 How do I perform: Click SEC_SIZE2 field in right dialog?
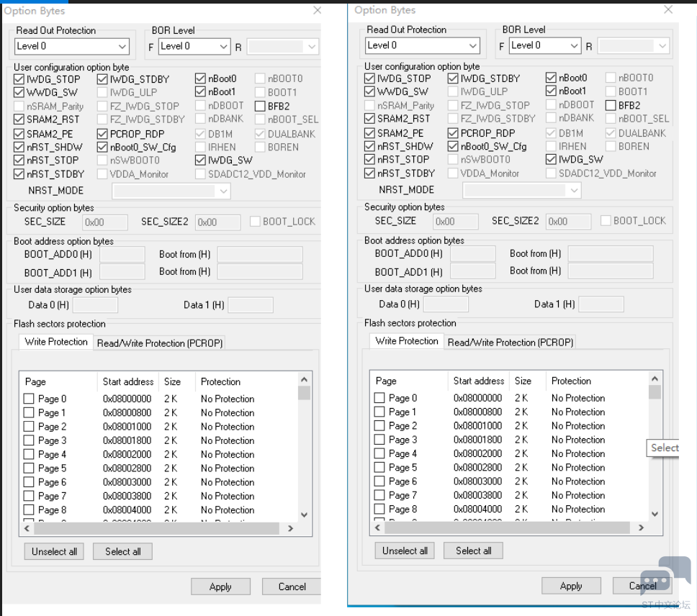[569, 222]
